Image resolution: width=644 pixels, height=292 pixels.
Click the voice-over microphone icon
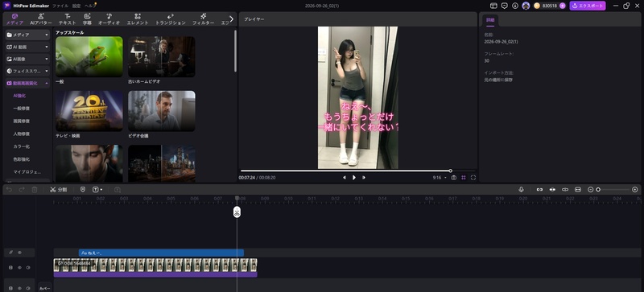(x=521, y=189)
